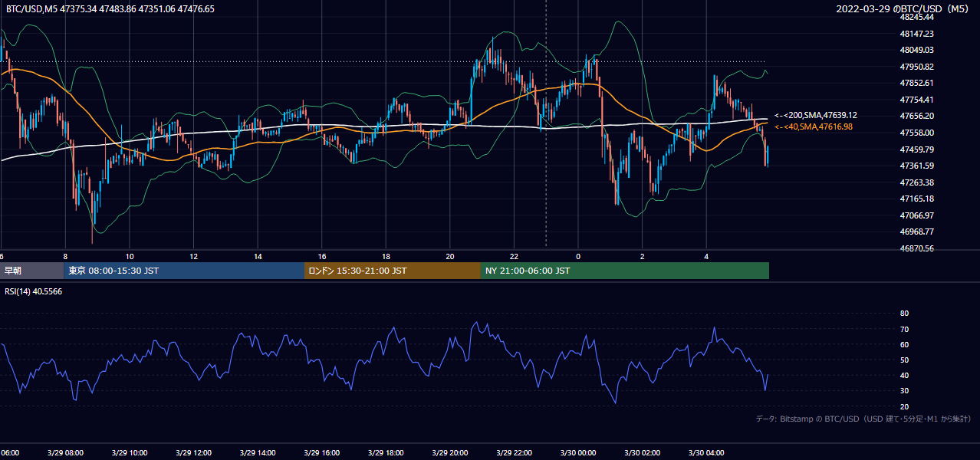
Task: Click price axis value 47459.79
Action: coord(916,149)
